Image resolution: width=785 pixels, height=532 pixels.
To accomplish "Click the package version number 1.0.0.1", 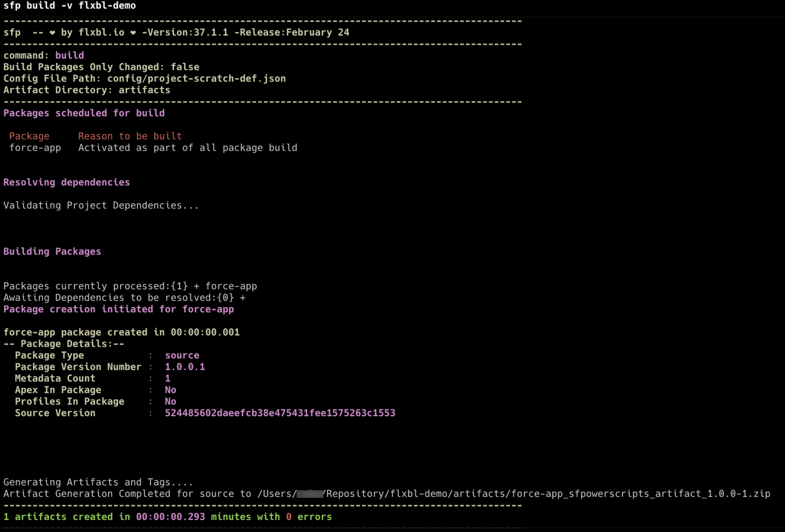I will click(185, 367).
